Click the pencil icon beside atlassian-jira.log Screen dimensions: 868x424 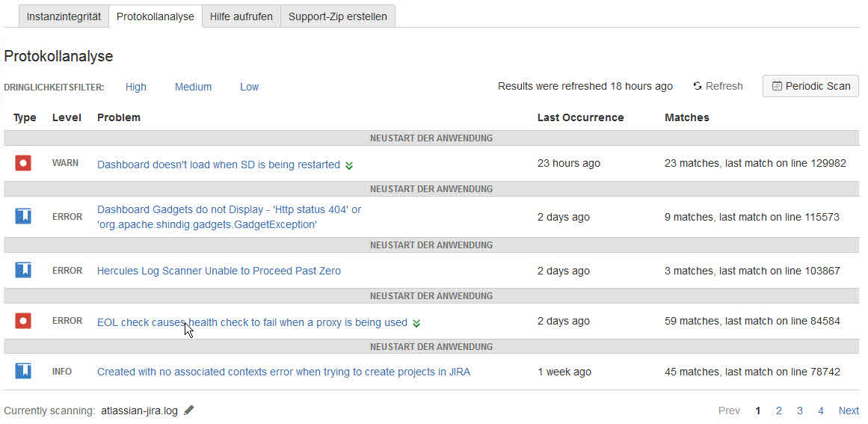pyautogui.click(x=189, y=410)
